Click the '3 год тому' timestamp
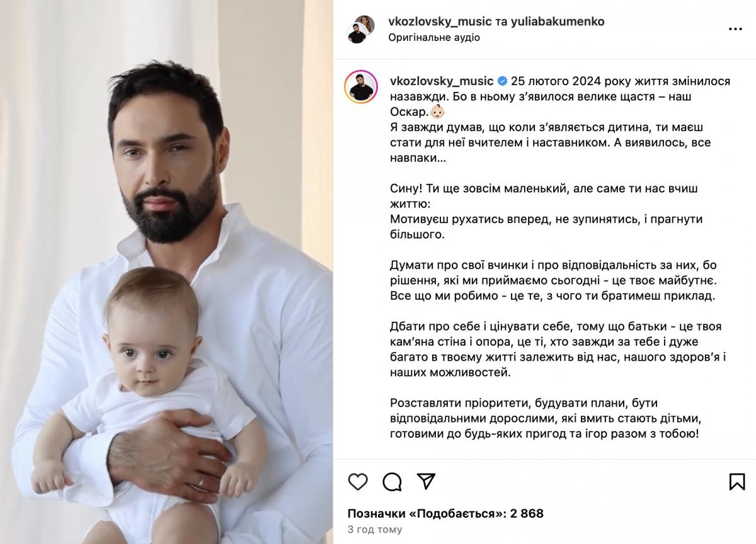756x544 pixels. [x=375, y=530]
